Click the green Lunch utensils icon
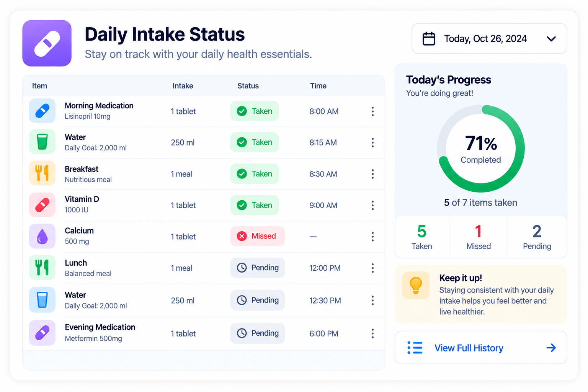588x392 pixels. tap(42, 268)
